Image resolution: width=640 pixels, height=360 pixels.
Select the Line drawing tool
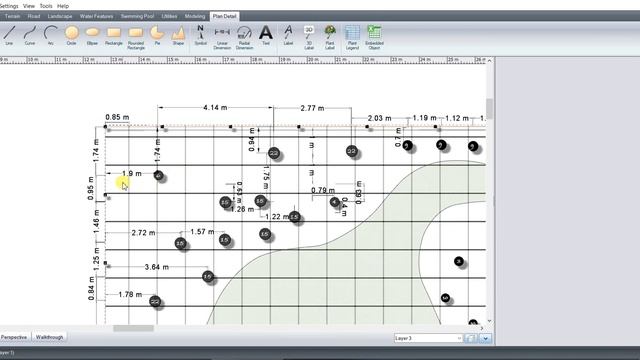(9, 36)
